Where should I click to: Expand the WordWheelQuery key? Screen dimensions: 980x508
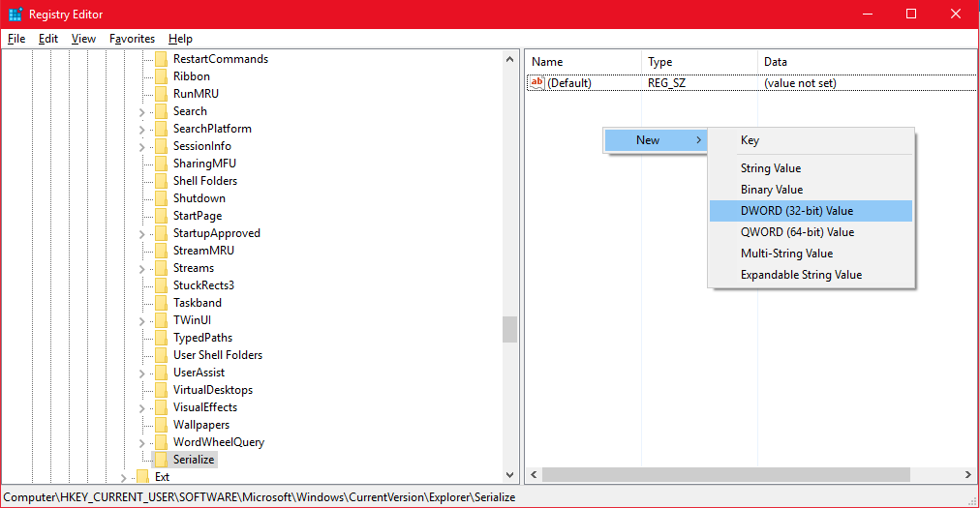click(x=142, y=443)
